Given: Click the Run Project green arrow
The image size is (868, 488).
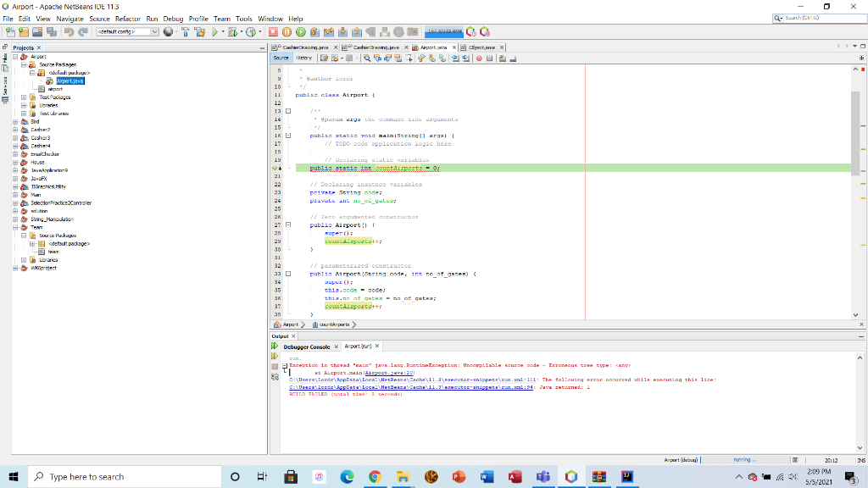Looking at the screenshot, I should pyautogui.click(x=213, y=31).
